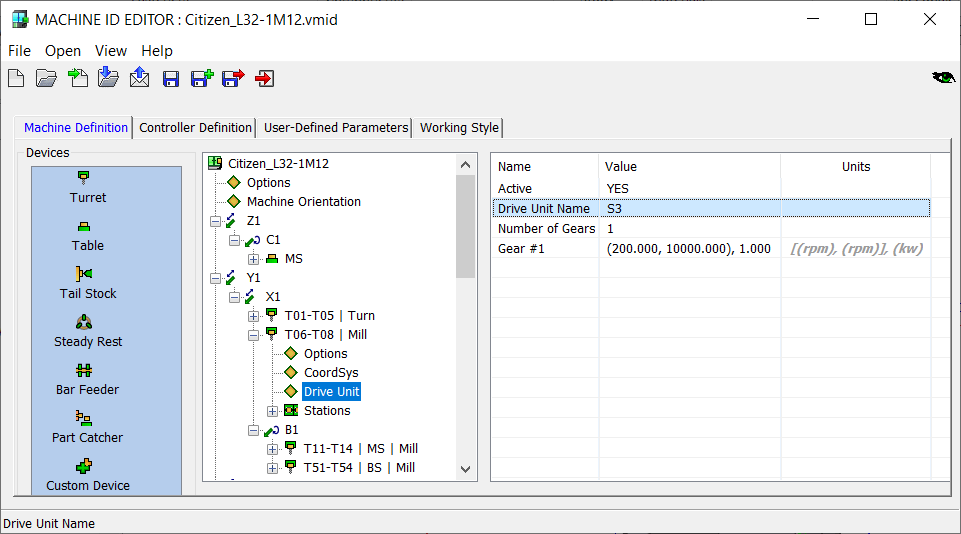
Task: Click the Number of Gears value 1
Action: coord(689,229)
